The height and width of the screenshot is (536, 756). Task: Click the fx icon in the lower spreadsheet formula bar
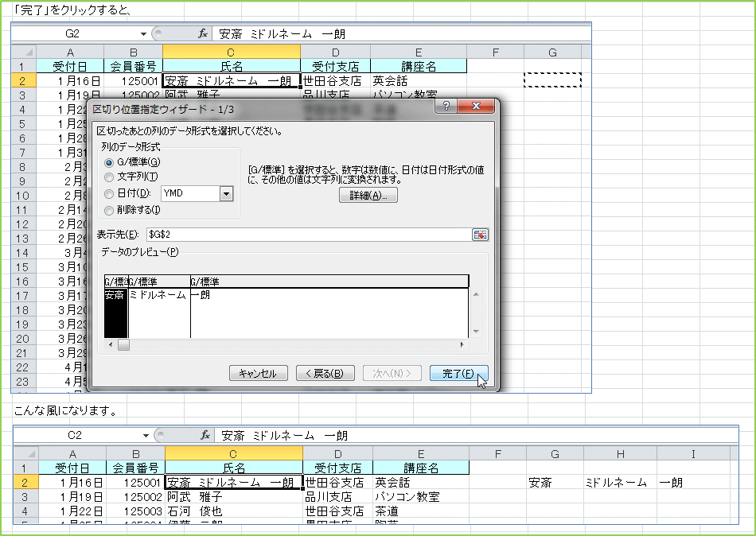[x=205, y=435]
